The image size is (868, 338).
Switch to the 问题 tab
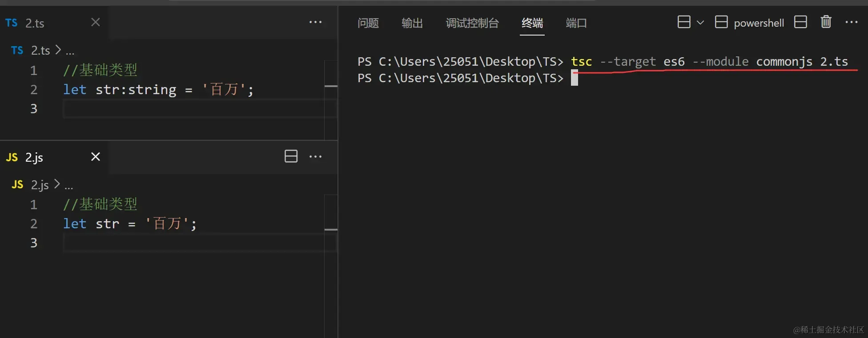[x=368, y=23]
